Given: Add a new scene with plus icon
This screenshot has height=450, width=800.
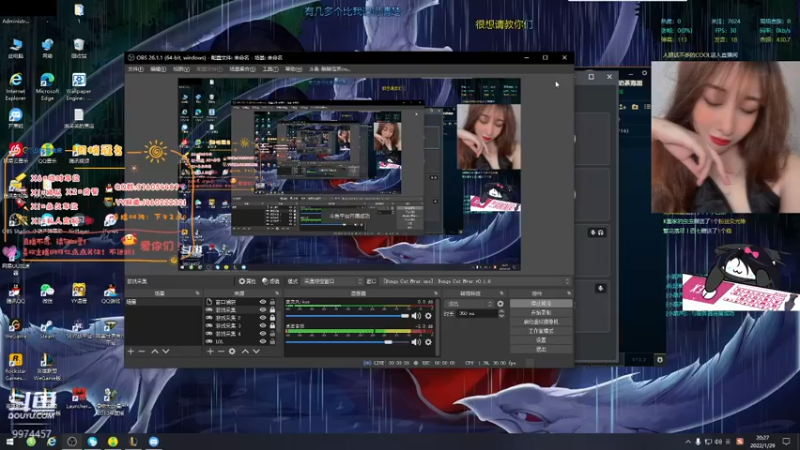Looking at the screenshot, I should click(131, 351).
